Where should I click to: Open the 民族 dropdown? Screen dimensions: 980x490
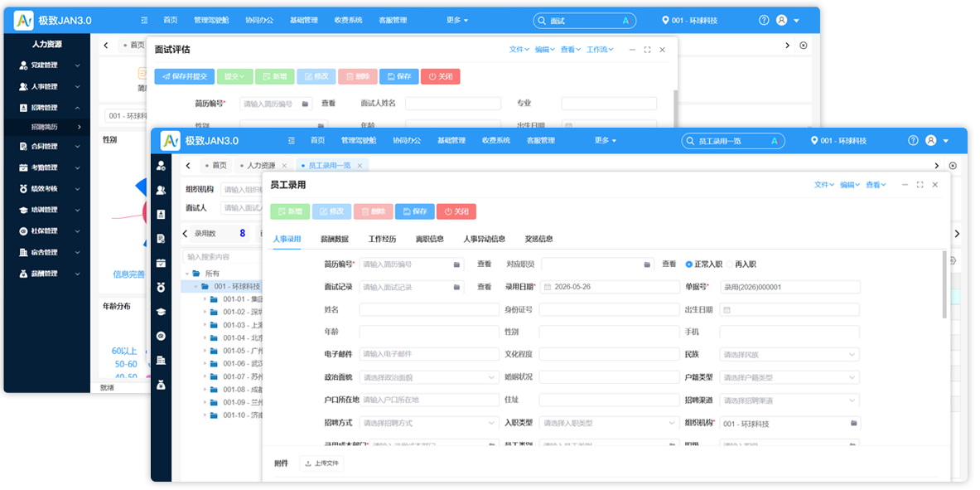click(x=789, y=355)
